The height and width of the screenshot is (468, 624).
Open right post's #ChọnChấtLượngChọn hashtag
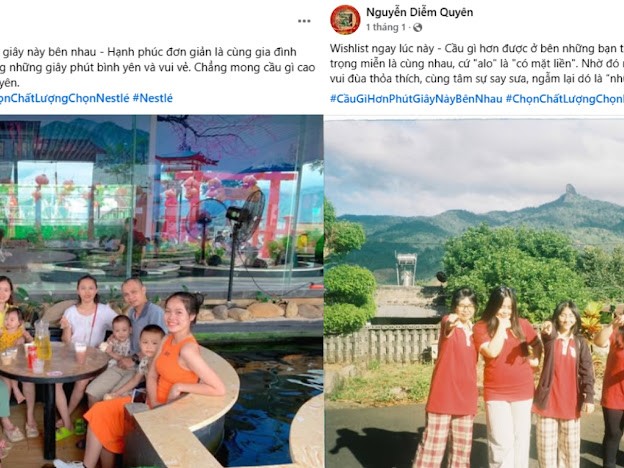click(x=565, y=99)
